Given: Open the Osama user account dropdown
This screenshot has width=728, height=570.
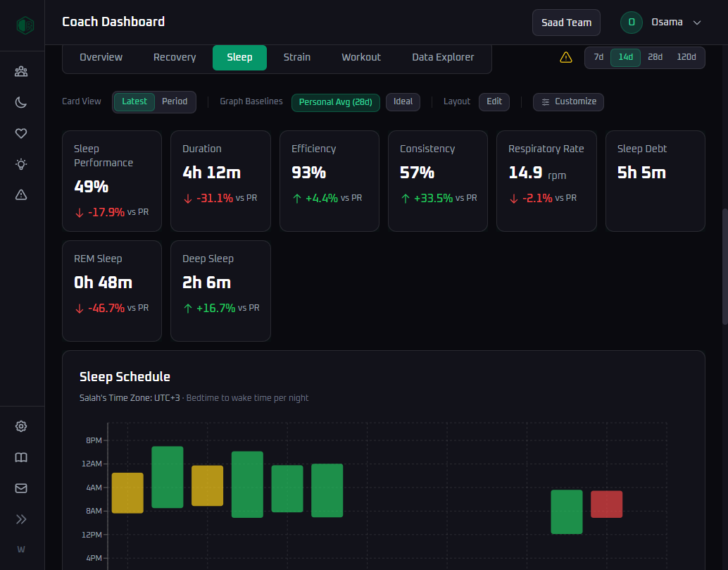Looking at the screenshot, I should [x=661, y=23].
